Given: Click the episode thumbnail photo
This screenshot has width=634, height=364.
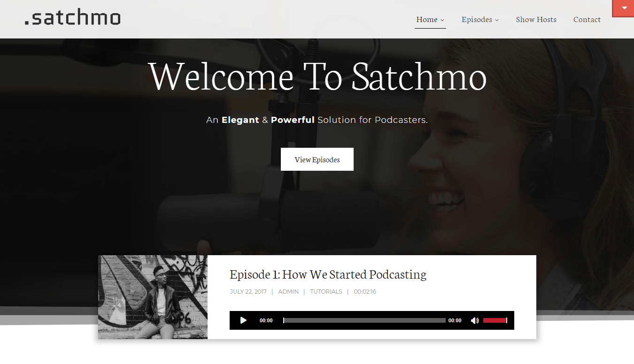Looking at the screenshot, I should (x=153, y=297).
